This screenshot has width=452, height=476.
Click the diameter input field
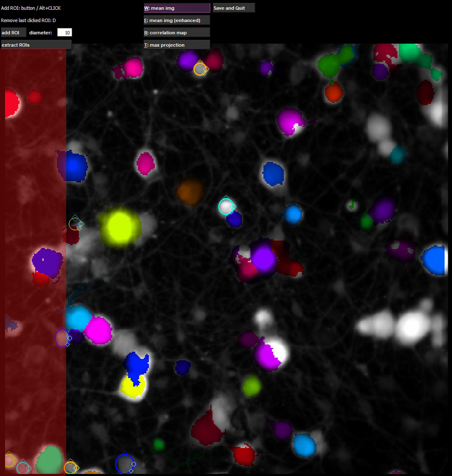pyautogui.click(x=65, y=32)
